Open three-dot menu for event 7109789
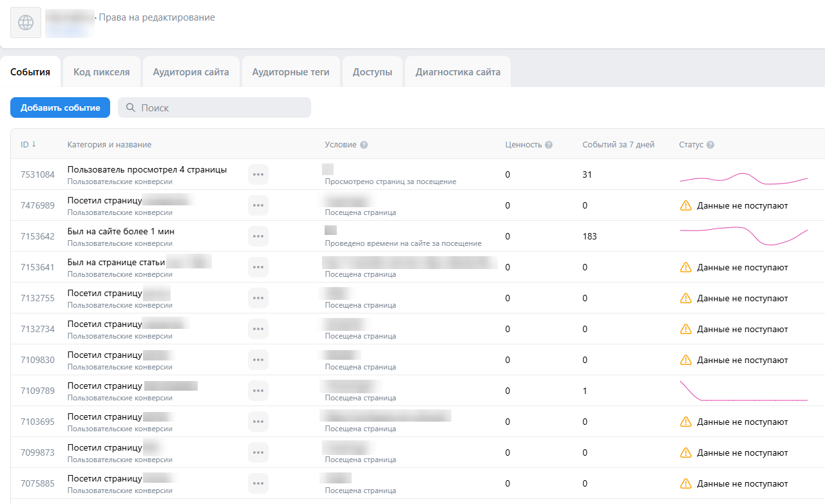 pyautogui.click(x=258, y=391)
